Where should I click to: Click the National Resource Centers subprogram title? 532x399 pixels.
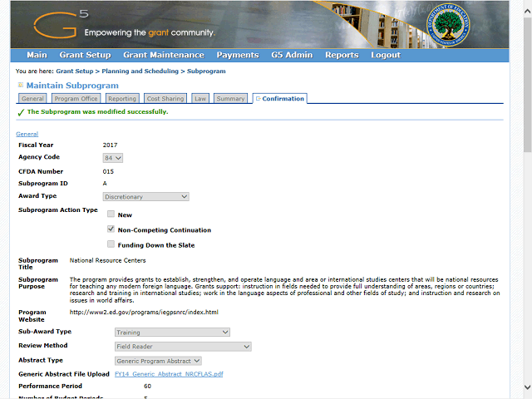[x=107, y=260]
